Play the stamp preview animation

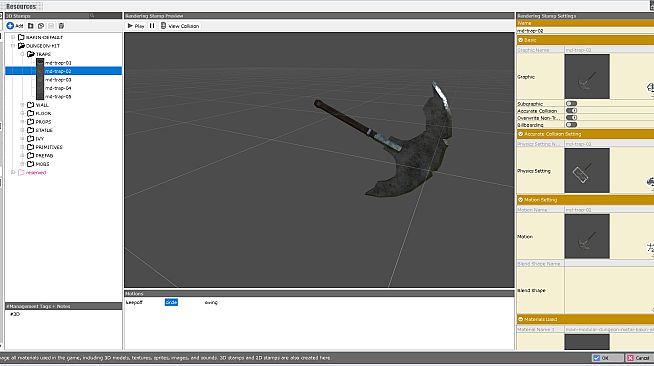click(x=136, y=26)
